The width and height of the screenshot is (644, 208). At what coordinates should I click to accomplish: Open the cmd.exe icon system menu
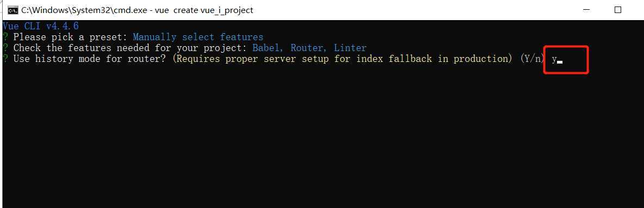pos(12,10)
